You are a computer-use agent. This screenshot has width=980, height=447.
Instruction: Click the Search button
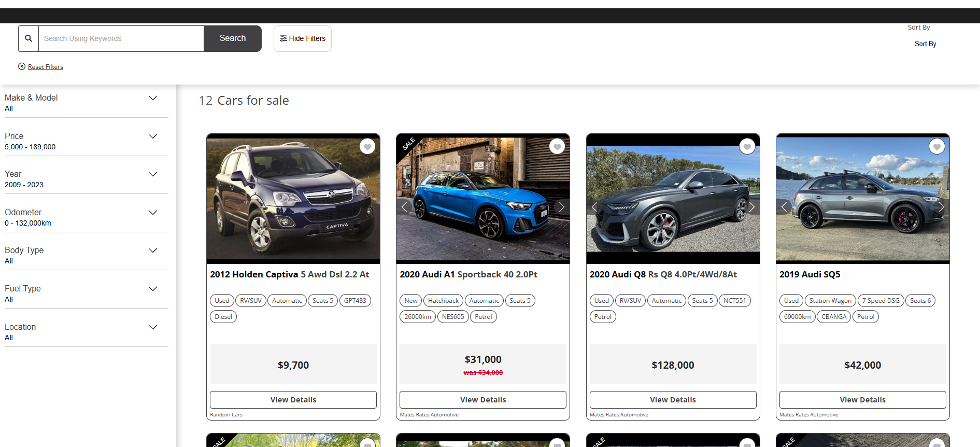[x=232, y=38]
